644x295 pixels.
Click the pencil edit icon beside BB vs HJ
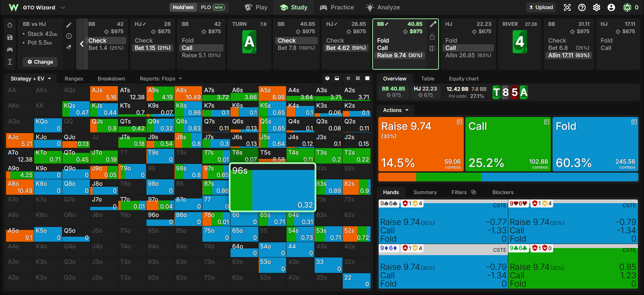69,25
